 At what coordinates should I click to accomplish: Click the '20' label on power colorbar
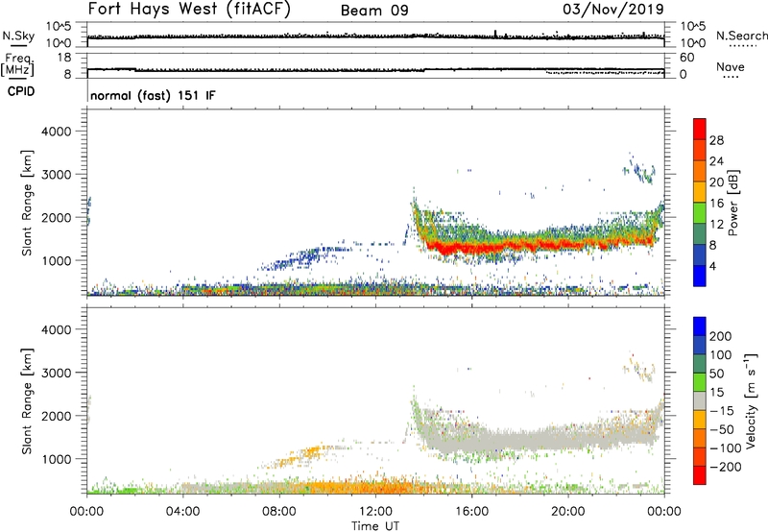716,182
